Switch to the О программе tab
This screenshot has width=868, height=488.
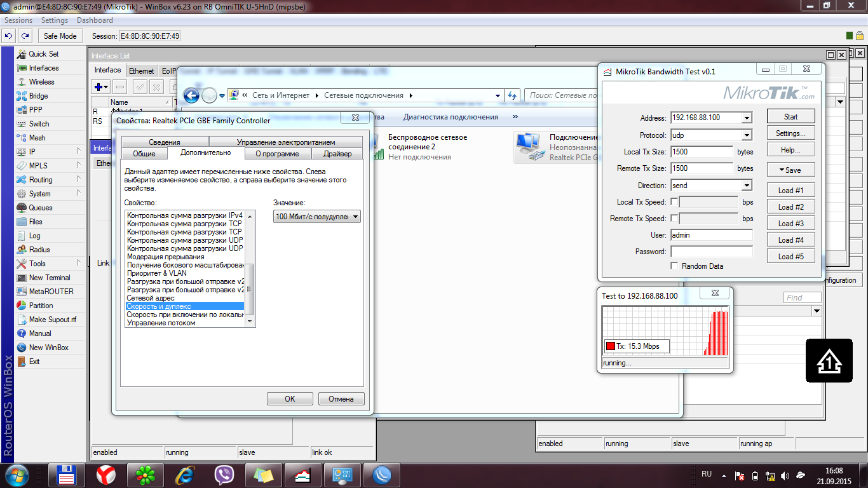279,154
